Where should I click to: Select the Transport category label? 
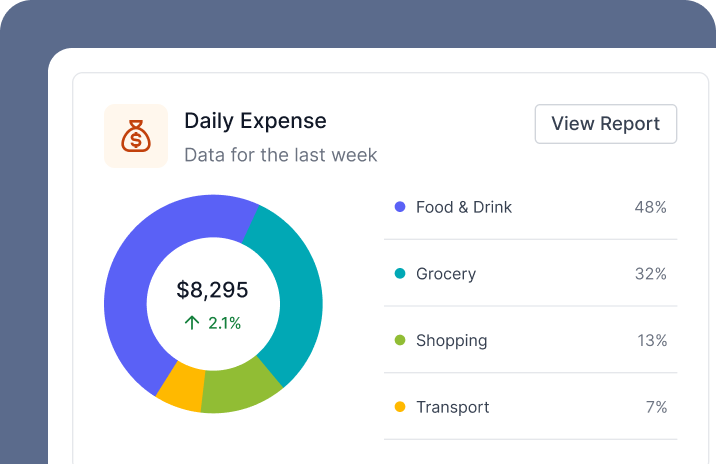click(x=453, y=407)
